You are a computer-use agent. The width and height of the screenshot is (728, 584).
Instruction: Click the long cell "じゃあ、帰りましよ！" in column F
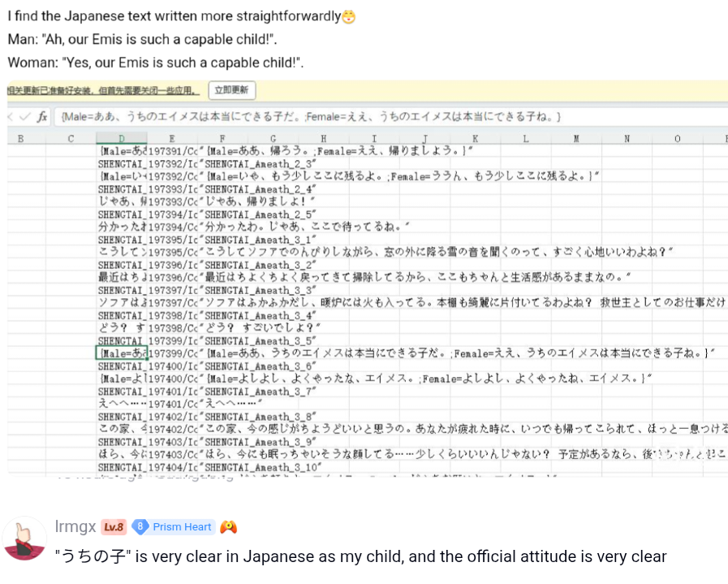[x=256, y=201]
